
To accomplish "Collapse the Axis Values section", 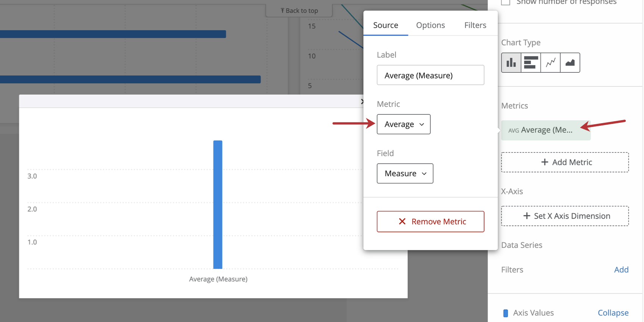I will click(613, 313).
